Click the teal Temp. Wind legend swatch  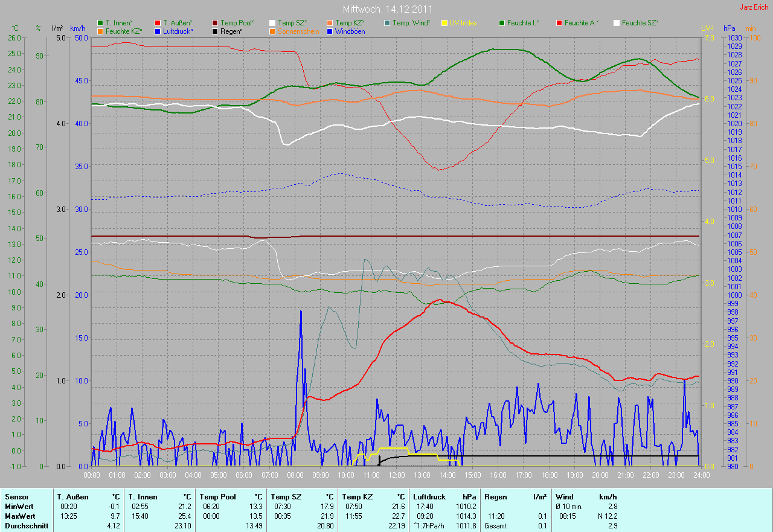(x=387, y=23)
